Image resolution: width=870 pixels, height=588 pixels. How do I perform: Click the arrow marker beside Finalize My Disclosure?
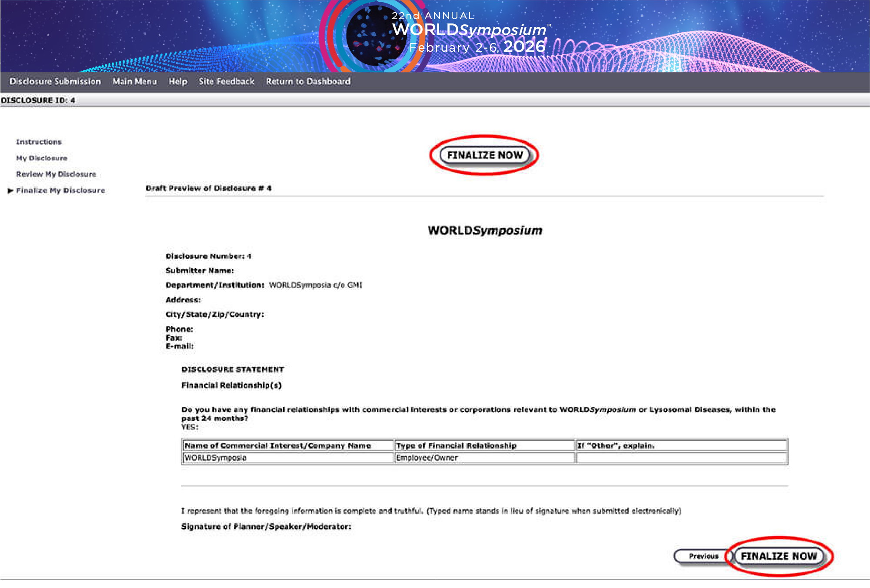(x=11, y=191)
